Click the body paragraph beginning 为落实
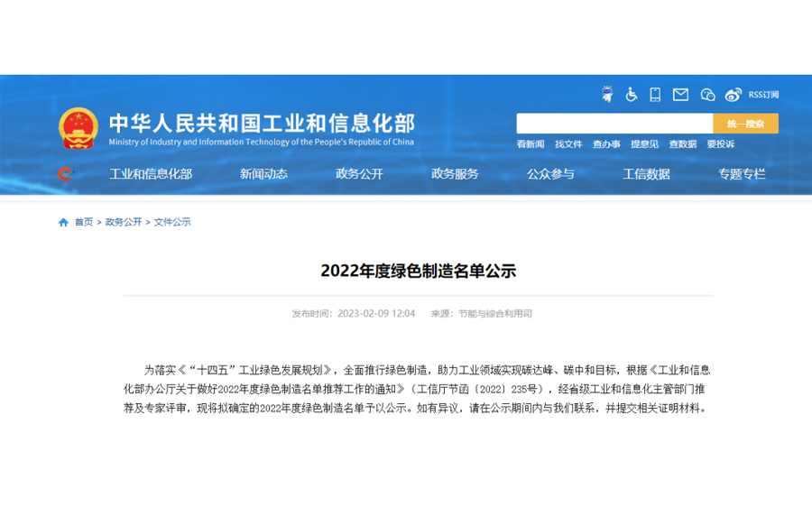The height and width of the screenshot is (507, 812). pyautogui.click(x=418, y=389)
